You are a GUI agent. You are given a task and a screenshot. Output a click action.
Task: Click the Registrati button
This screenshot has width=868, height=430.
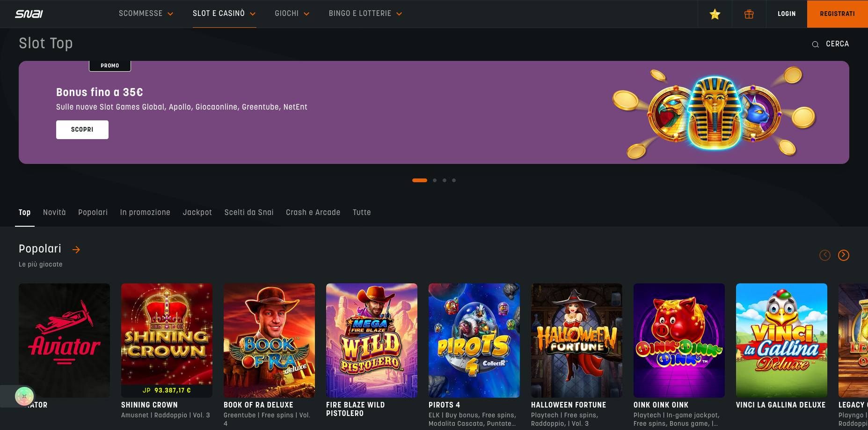(837, 14)
